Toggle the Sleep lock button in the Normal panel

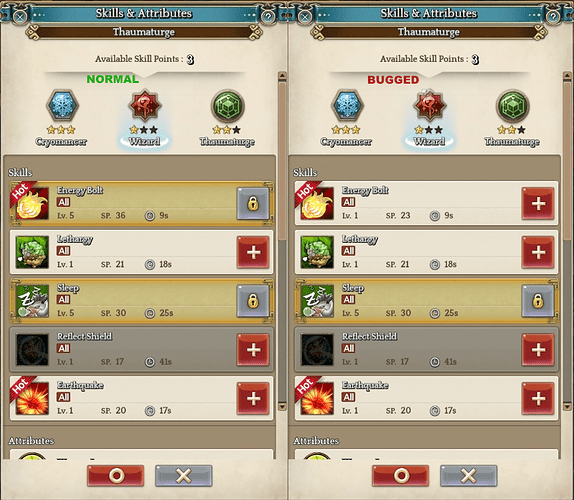click(253, 301)
